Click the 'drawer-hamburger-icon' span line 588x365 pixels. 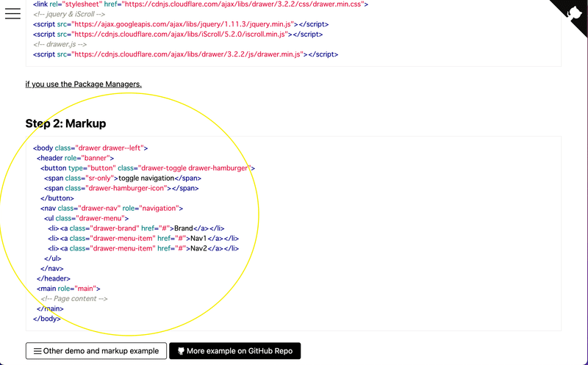tap(121, 188)
